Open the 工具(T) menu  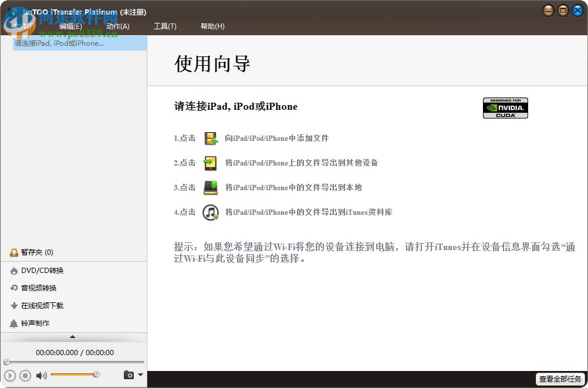(x=165, y=26)
